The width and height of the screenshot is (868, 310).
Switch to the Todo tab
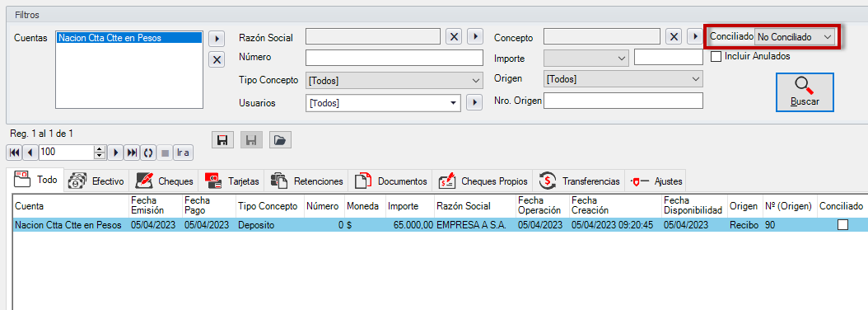pos(36,180)
